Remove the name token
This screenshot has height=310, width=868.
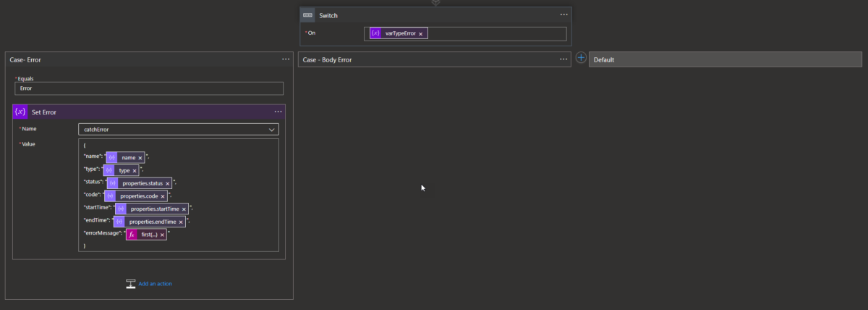click(140, 157)
